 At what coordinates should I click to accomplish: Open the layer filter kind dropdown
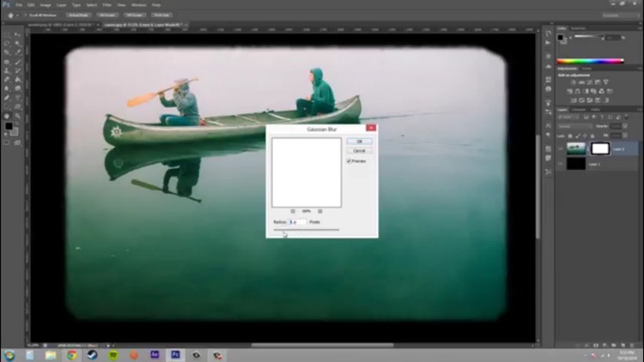[568, 117]
